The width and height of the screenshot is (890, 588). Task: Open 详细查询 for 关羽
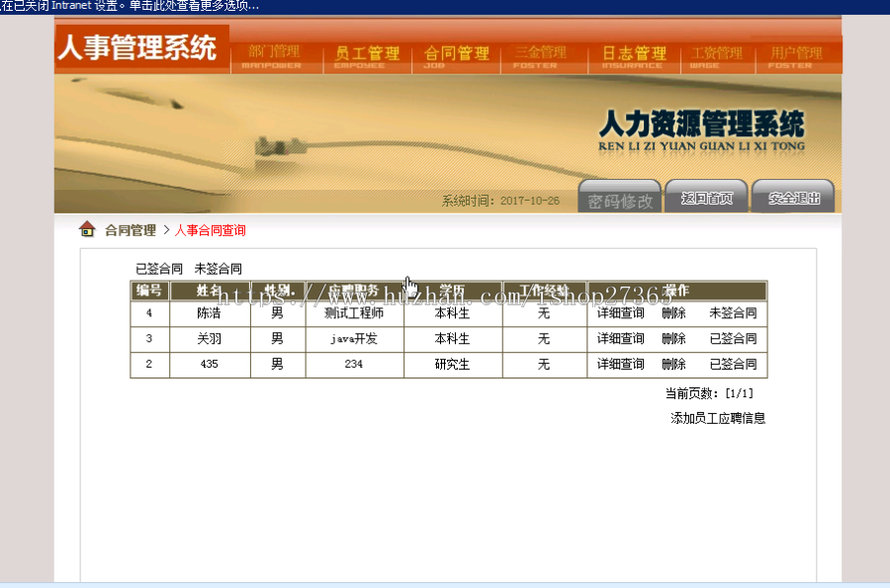[x=620, y=339]
